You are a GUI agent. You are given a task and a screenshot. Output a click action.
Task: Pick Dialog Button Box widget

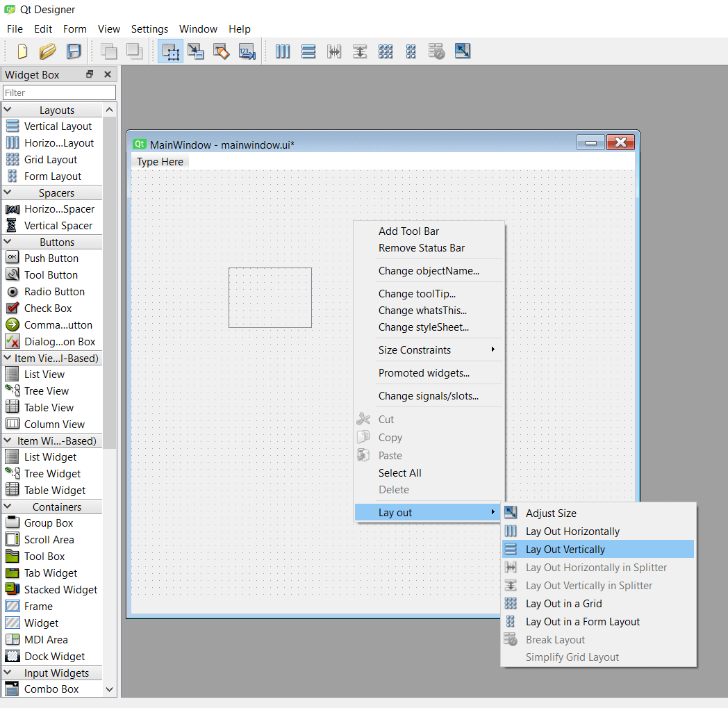tap(52, 342)
